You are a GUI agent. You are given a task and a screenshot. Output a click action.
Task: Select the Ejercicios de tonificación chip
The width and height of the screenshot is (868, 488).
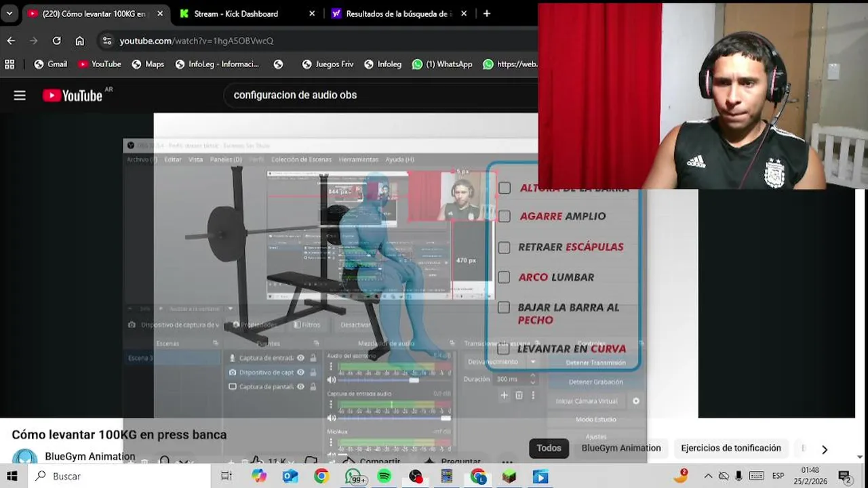point(731,448)
